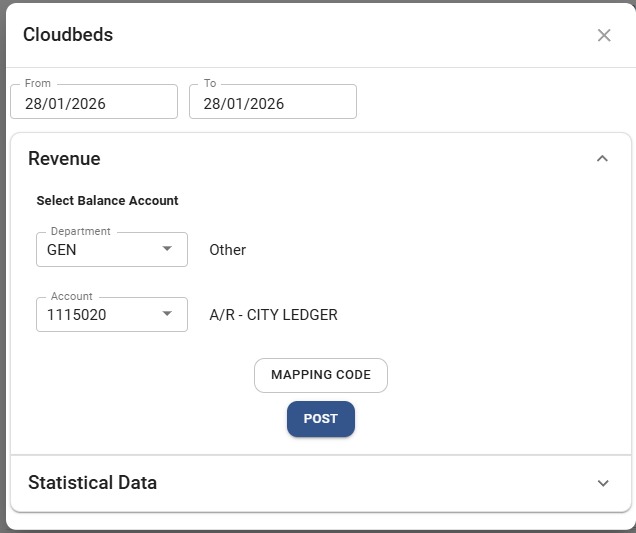Select the 1115020 value in Account field
Image resolution: width=636 pixels, height=533 pixels.
(x=76, y=315)
